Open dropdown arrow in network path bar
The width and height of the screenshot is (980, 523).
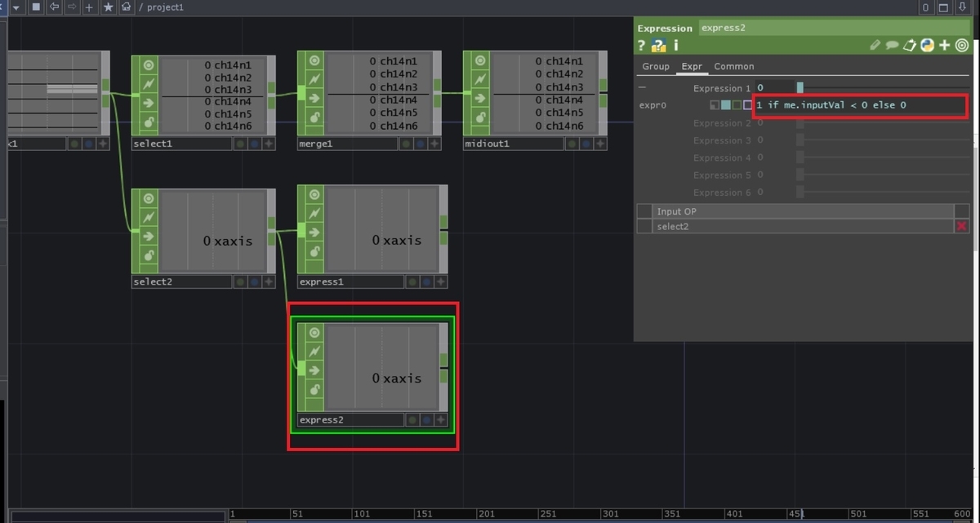click(x=16, y=7)
